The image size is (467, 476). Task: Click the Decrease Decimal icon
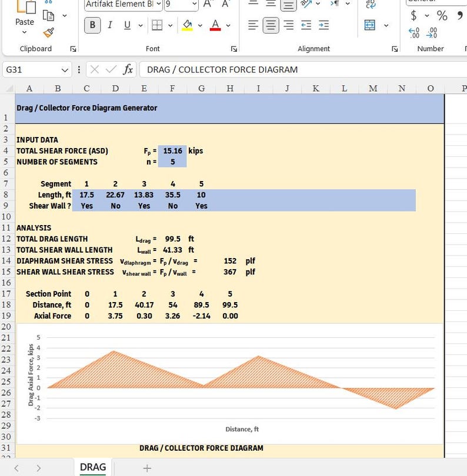click(x=432, y=33)
